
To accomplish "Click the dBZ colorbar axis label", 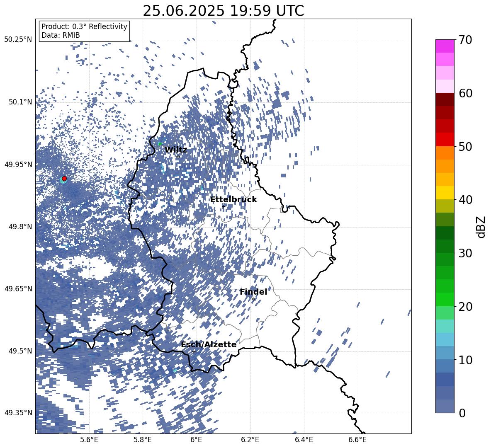I will pyautogui.click(x=481, y=227).
